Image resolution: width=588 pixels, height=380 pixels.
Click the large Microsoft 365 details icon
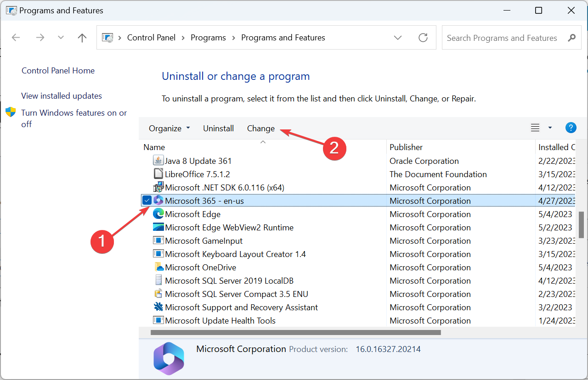pos(169,359)
